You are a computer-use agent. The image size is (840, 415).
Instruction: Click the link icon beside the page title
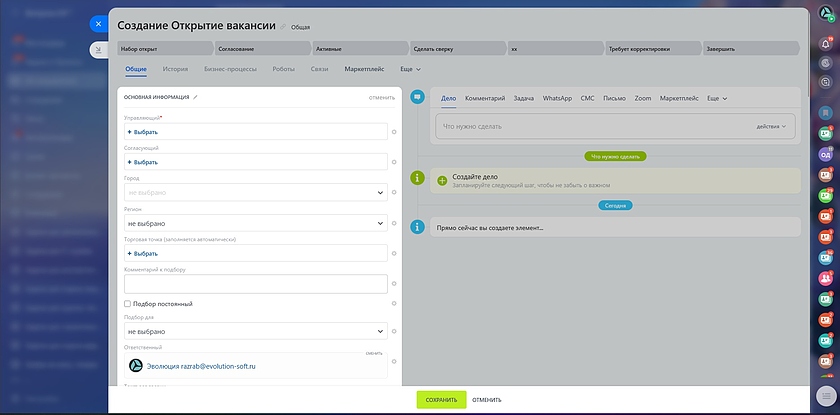click(283, 27)
